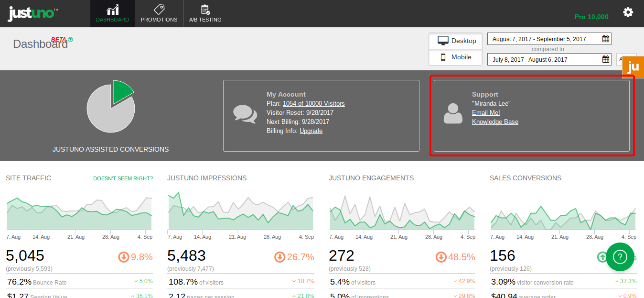The width and height of the screenshot is (644, 298).
Task: Open the A/B Testing tab
Action: [205, 13]
